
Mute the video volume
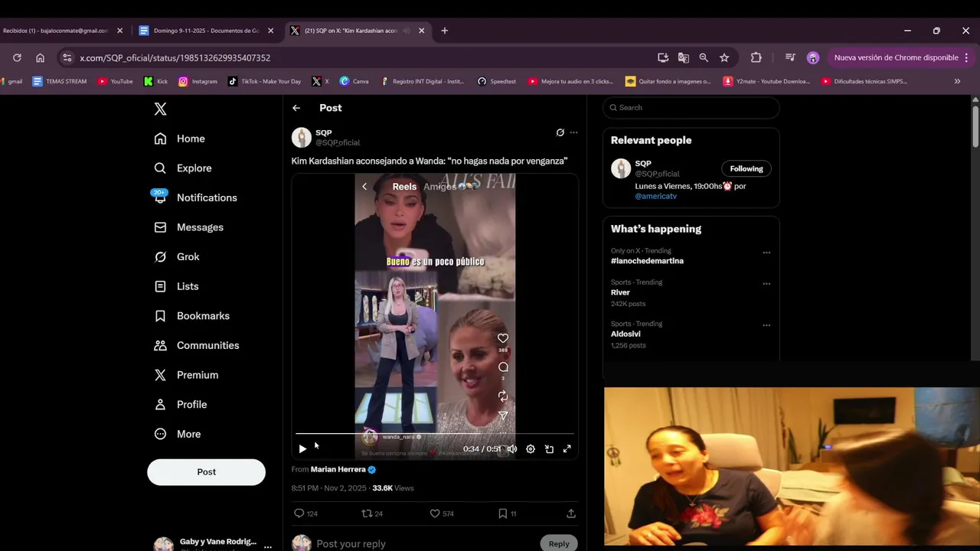click(511, 449)
